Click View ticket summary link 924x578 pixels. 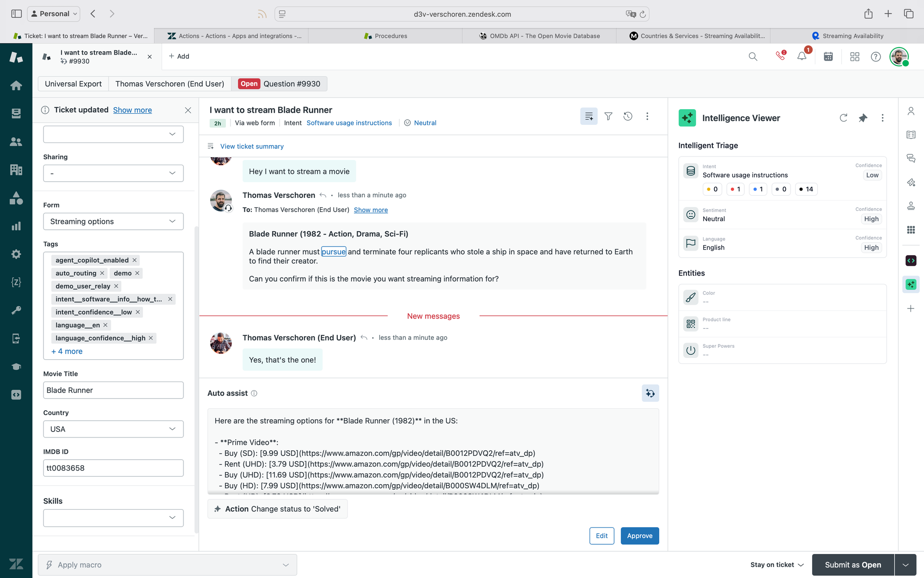click(x=252, y=146)
